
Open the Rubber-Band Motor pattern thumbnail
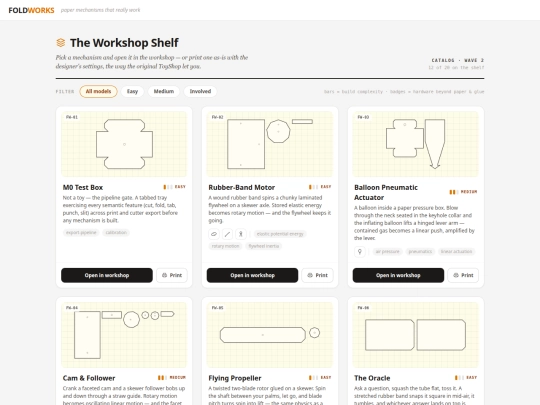click(x=270, y=144)
